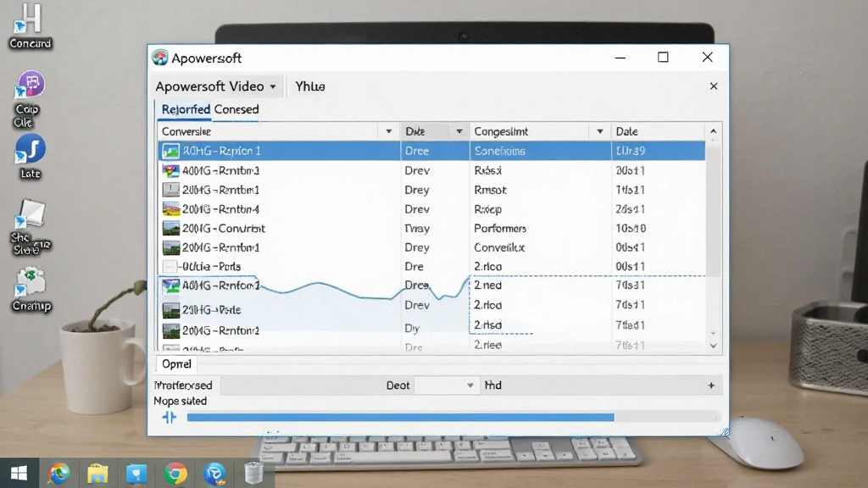This screenshot has height=488, width=868.
Task: Select the Yhlue tab
Action: coord(310,86)
